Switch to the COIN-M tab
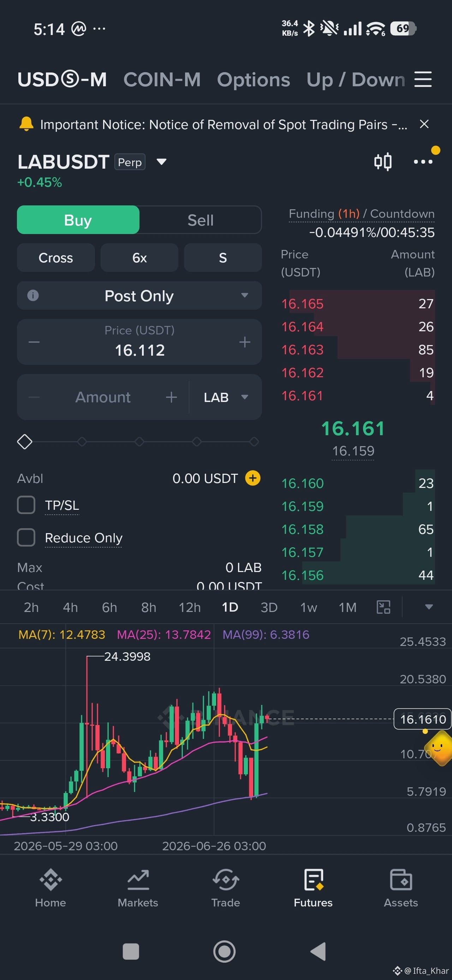The height and width of the screenshot is (980, 452). [x=162, y=80]
